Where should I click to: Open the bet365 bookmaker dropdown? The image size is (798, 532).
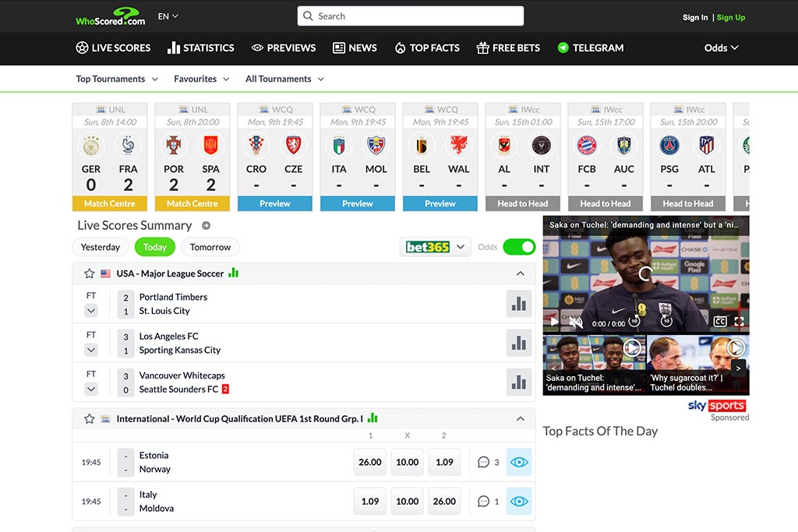point(436,247)
